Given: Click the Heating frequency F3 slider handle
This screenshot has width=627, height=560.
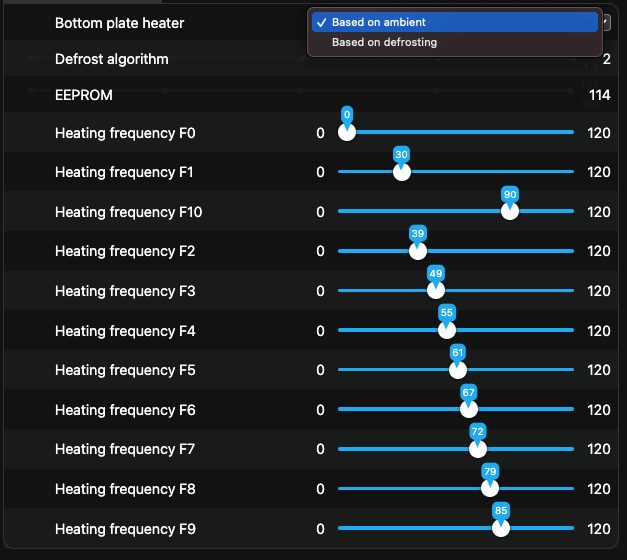Looking at the screenshot, I should click(435, 291).
